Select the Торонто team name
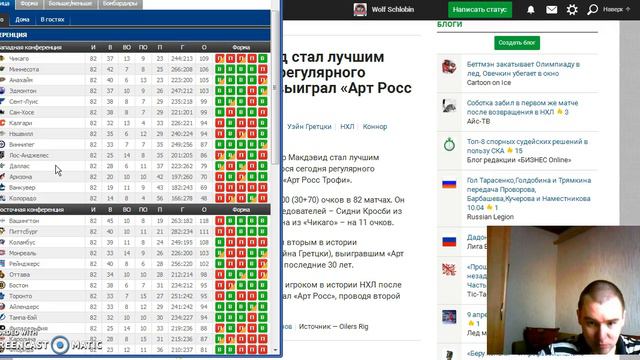The image size is (640, 360). click(x=20, y=296)
